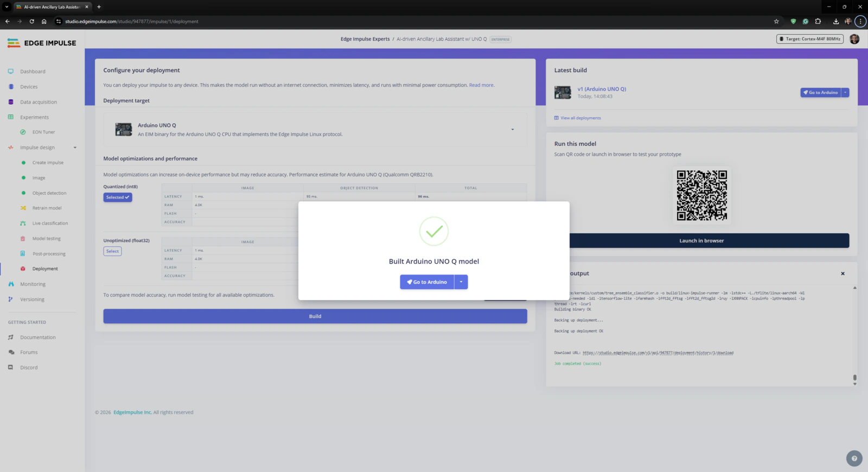868x472 pixels.
Task: Click the browser Home icon
Action: 44,22
